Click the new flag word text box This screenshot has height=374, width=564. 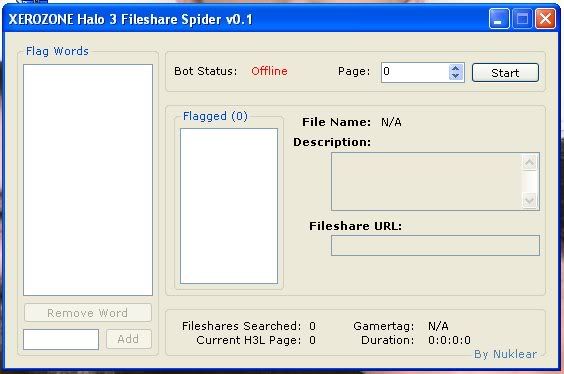tap(61, 339)
